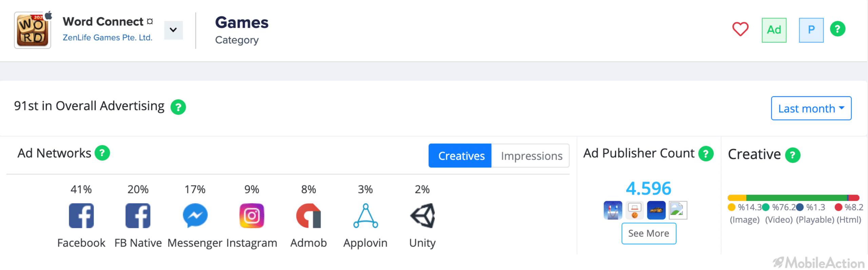Image resolution: width=868 pixels, height=270 pixels.
Task: Open help beside Overall Advertising rank
Action: pos(178,107)
